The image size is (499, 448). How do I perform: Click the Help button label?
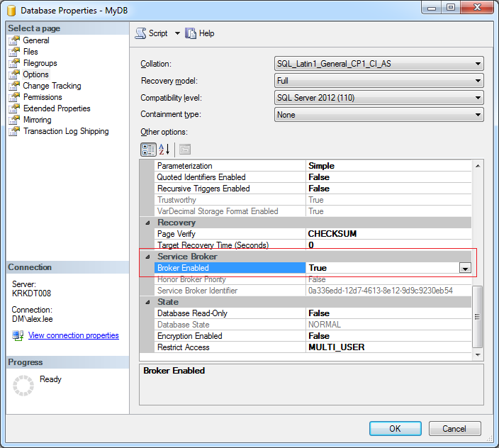206,33
